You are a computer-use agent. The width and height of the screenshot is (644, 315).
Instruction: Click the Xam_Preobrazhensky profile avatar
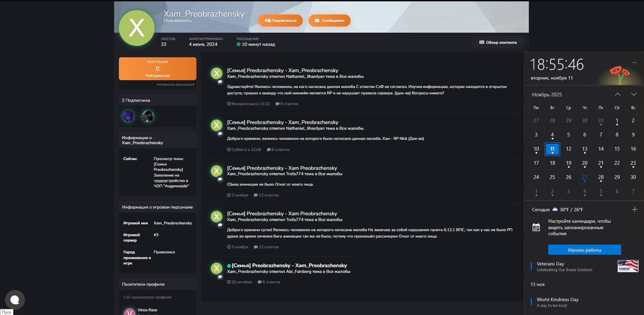[137, 28]
